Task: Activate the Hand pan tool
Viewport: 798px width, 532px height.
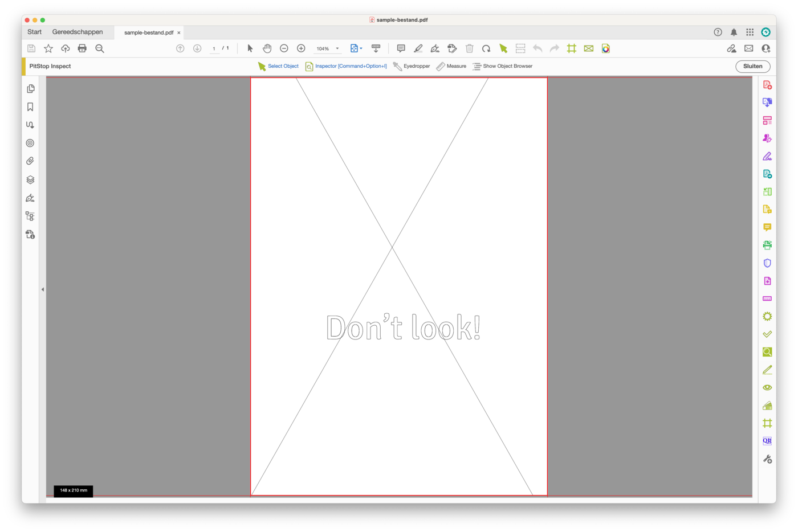Action: point(267,49)
